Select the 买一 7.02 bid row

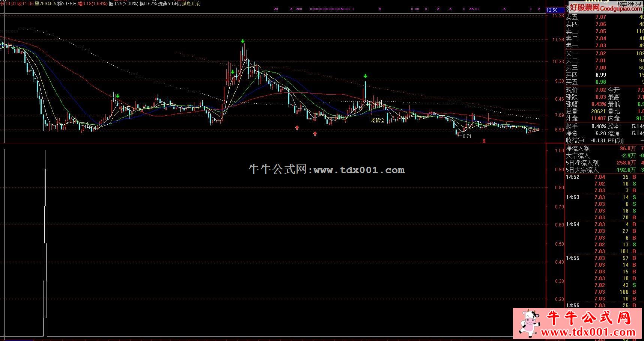click(x=605, y=53)
